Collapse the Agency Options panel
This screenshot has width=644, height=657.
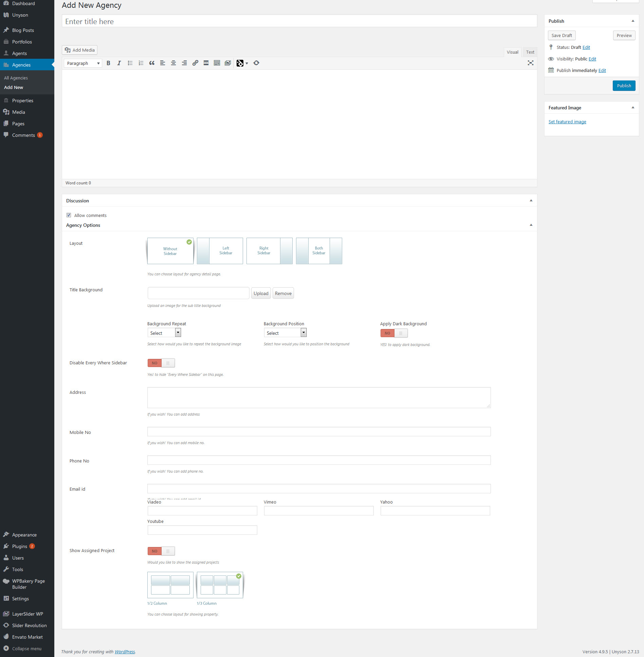coord(531,225)
